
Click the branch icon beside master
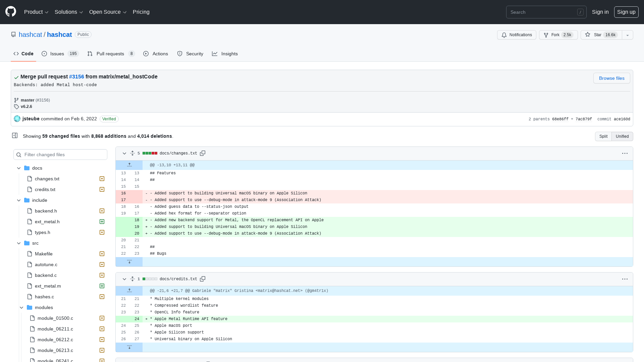pyautogui.click(x=16, y=100)
